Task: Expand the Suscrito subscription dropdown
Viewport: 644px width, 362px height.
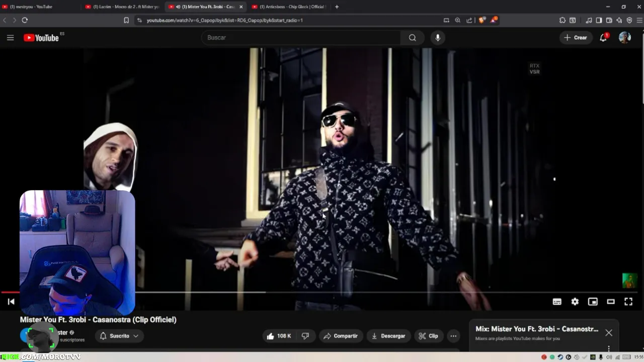Action: (x=119, y=336)
